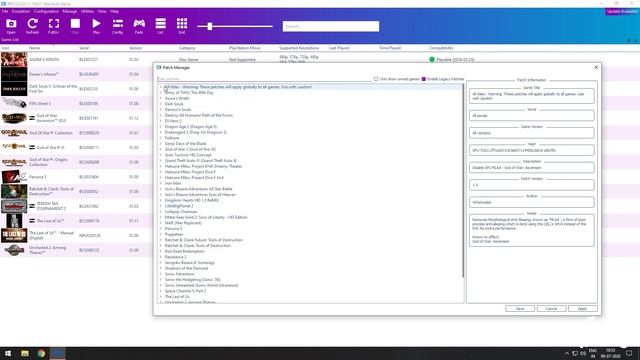Expand the Demon's Souls patch entry
The height and width of the screenshot is (360, 640).
pos(160,110)
